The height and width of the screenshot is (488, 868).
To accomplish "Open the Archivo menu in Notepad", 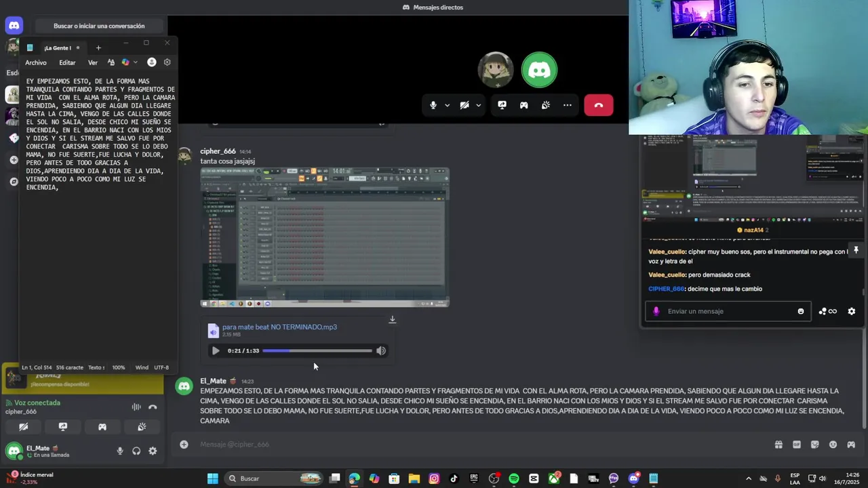I will tap(36, 62).
